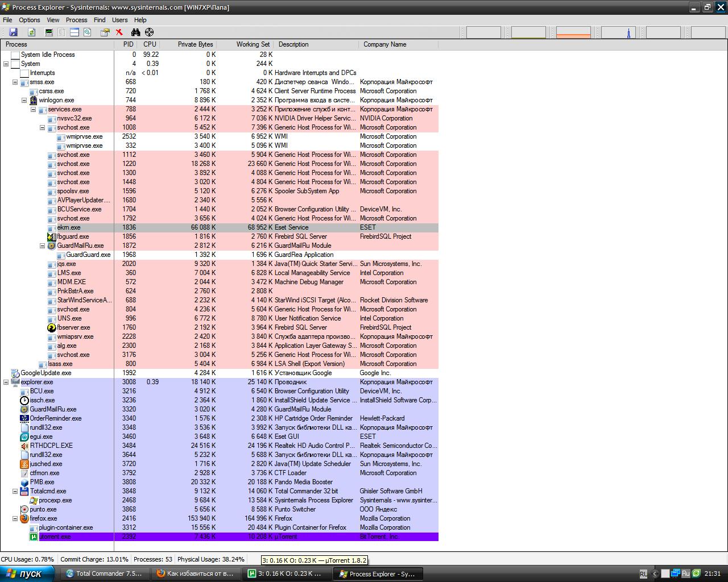Click the 'Physical Usage: 38.24%' status entry
728x582 pixels.
point(211,559)
